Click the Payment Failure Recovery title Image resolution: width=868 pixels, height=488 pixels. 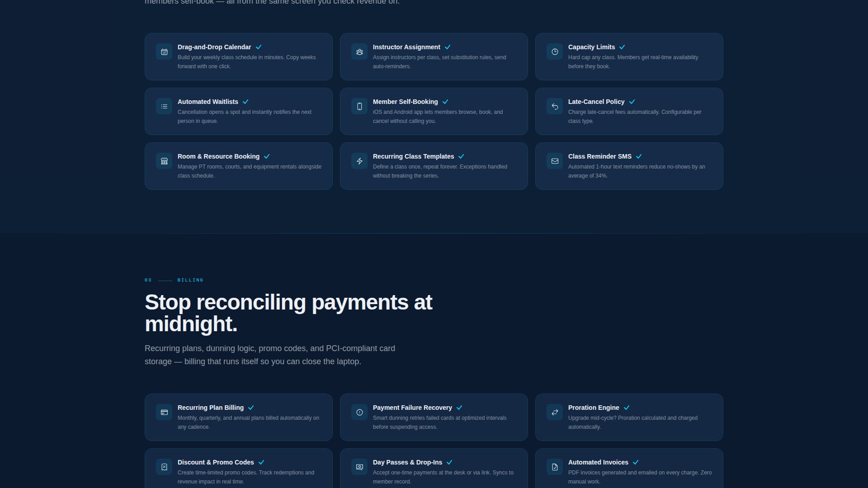[x=412, y=408]
